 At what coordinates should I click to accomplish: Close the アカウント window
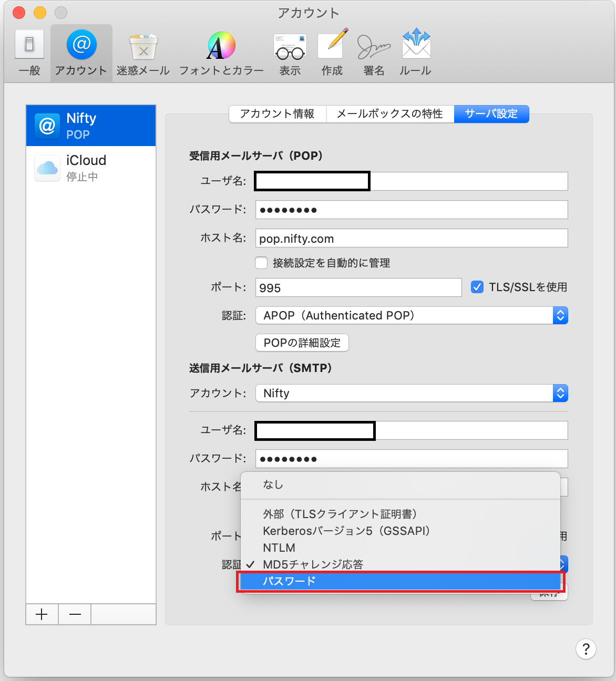tap(19, 13)
